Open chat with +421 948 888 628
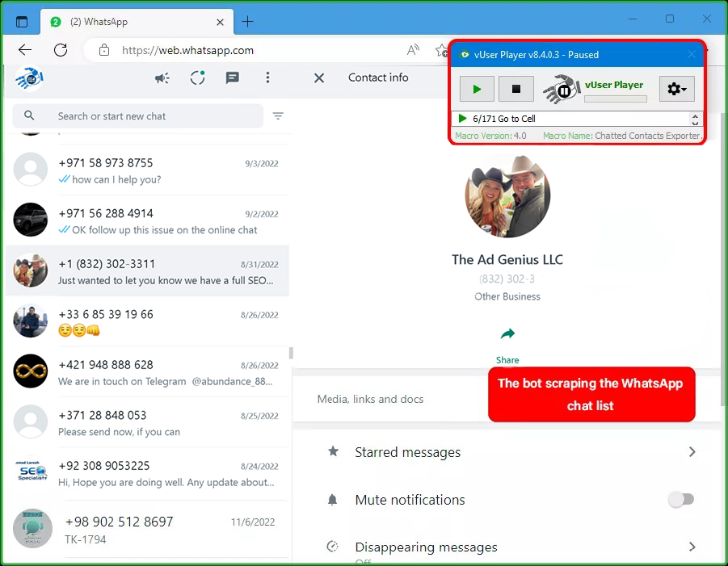The height and width of the screenshot is (566, 728). point(147,372)
